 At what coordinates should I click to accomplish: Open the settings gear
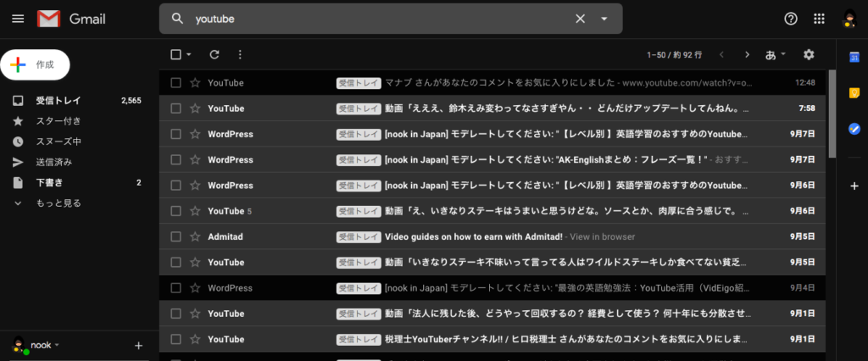809,54
